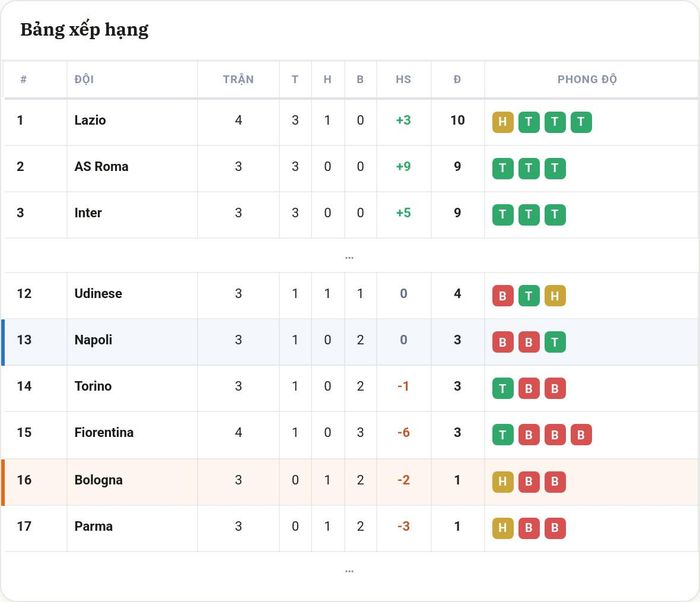Click Bologna's yellow H form badge
Viewport: 700px width, 602px height.
503,481
